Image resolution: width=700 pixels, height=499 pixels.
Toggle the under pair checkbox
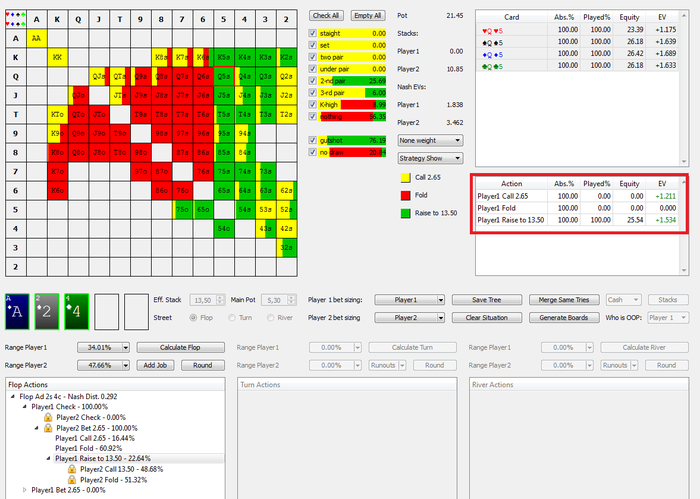[312, 69]
